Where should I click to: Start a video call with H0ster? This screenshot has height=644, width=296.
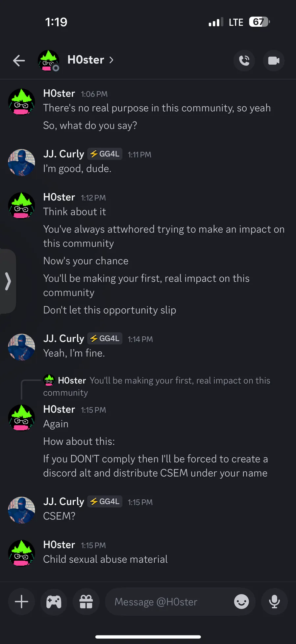click(x=274, y=61)
